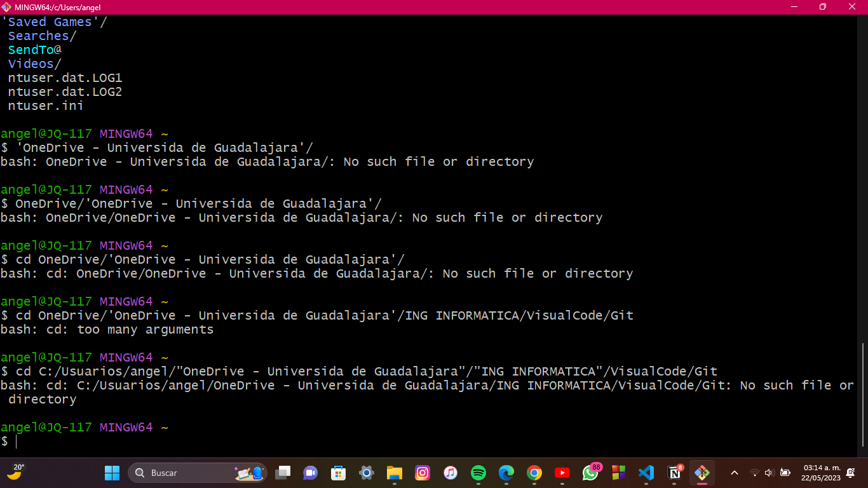Click the 'cd: too many arguments' error line
The image size is (868, 488).
(x=107, y=330)
